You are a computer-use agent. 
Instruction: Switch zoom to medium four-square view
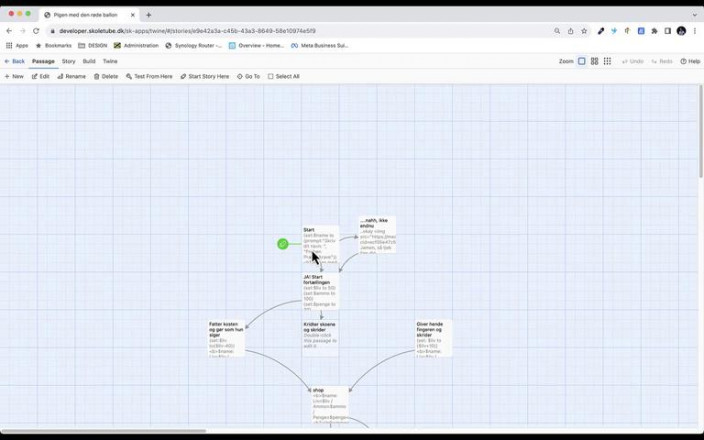(594, 61)
